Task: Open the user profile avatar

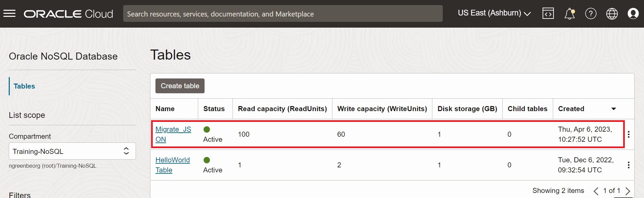Action: pyautogui.click(x=633, y=13)
